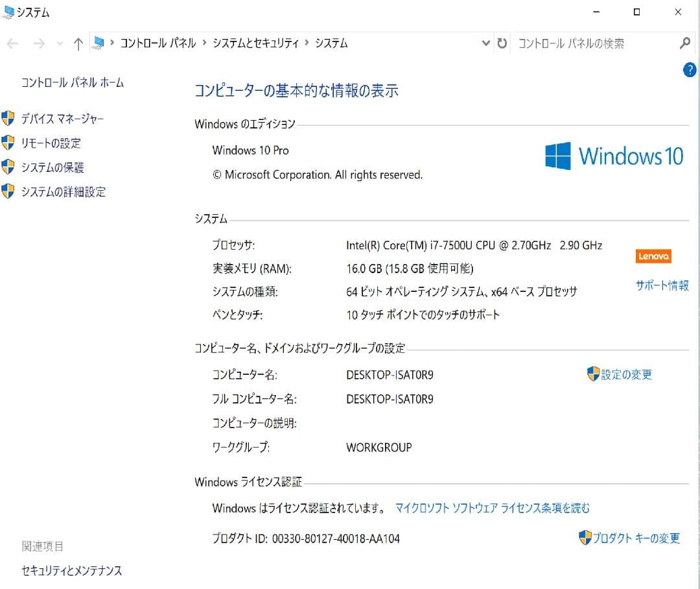This screenshot has width=700, height=589.
Task: Click the shield icon next to システムの詳細設定
Action: click(x=8, y=192)
